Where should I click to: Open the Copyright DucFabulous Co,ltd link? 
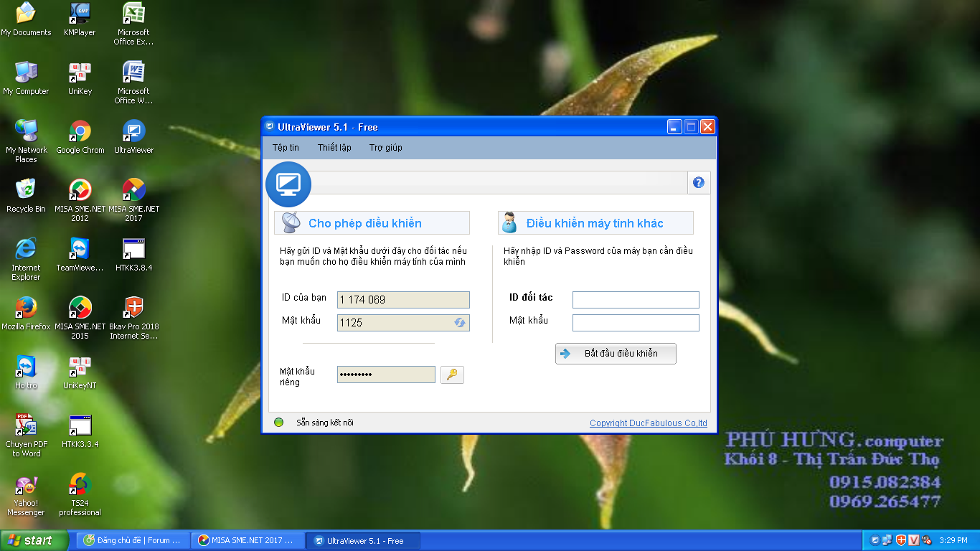tap(649, 423)
